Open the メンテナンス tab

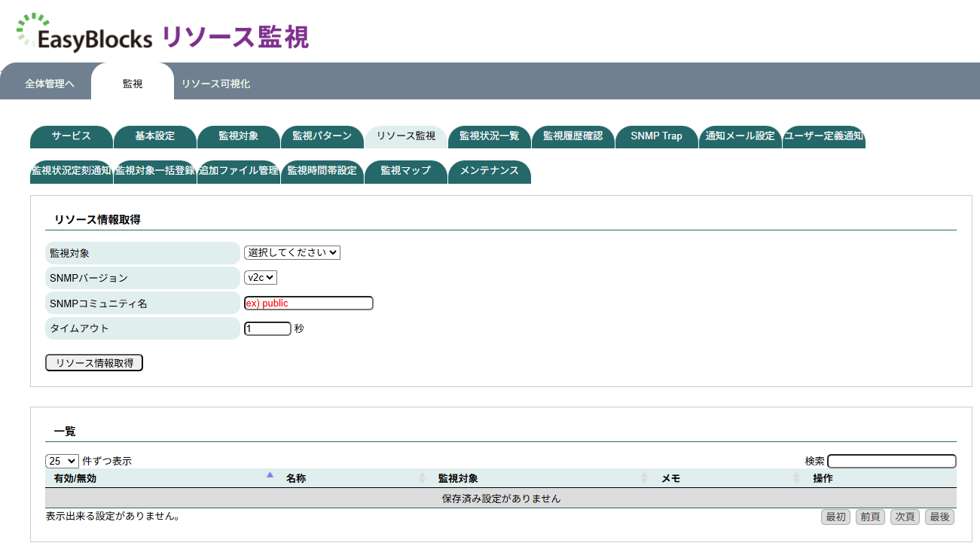tap(489, 171)
